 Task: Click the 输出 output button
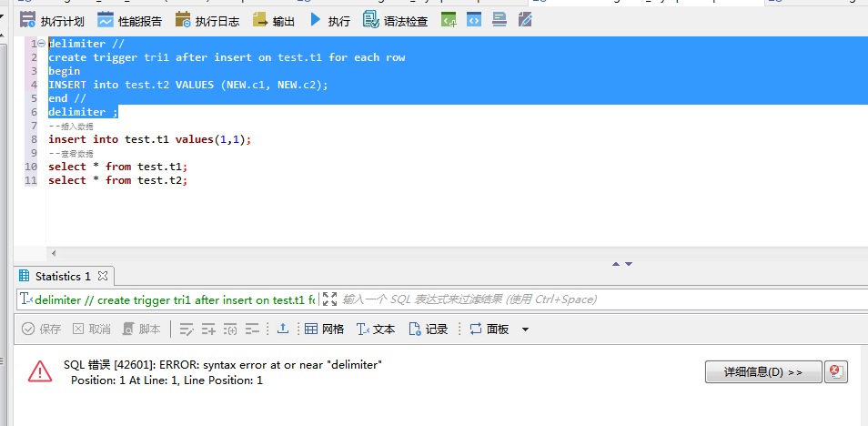[x=274, y=20]
